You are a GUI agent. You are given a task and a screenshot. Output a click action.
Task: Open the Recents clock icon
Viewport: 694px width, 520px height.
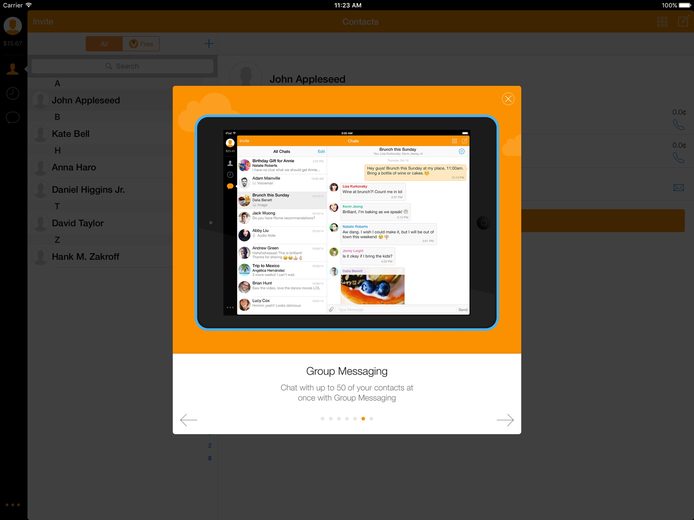coord(12,93)
